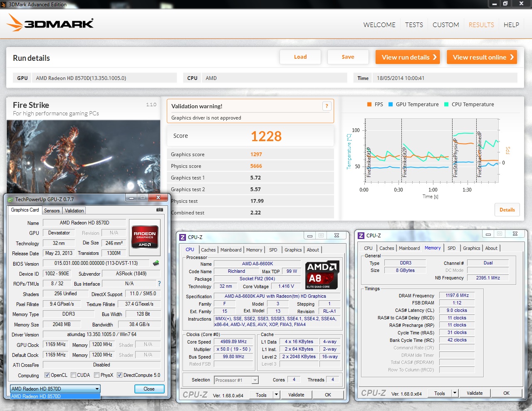Click the Core Speed value 4989.89 MHz

234,341
